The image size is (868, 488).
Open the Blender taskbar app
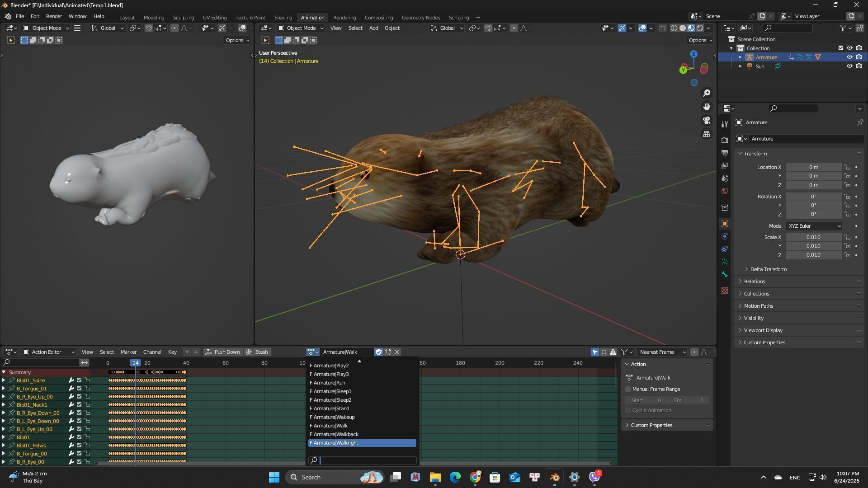555,477
